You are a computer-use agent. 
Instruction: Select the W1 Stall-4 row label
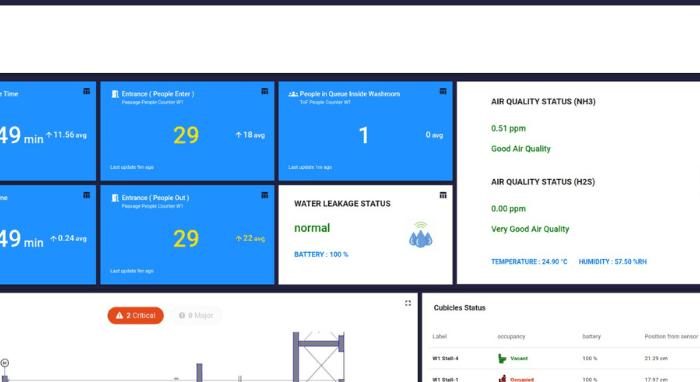click(445, 358)
